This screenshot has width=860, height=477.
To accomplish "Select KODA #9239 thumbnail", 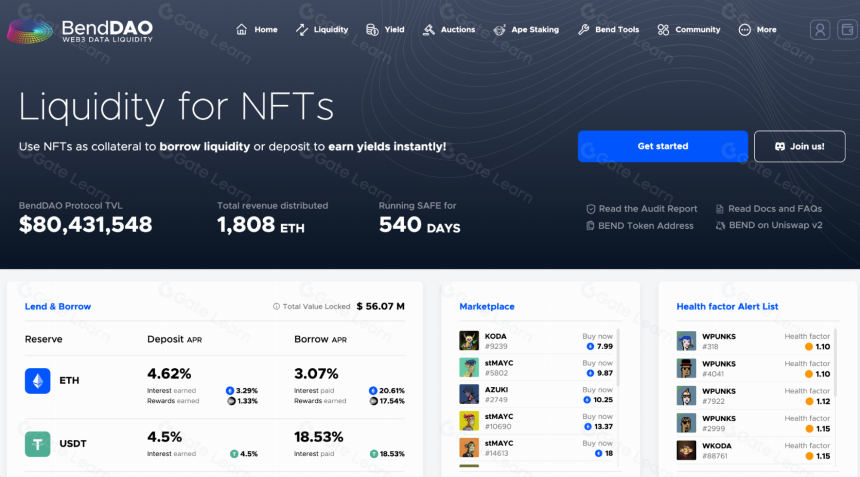I will point(469,340).
